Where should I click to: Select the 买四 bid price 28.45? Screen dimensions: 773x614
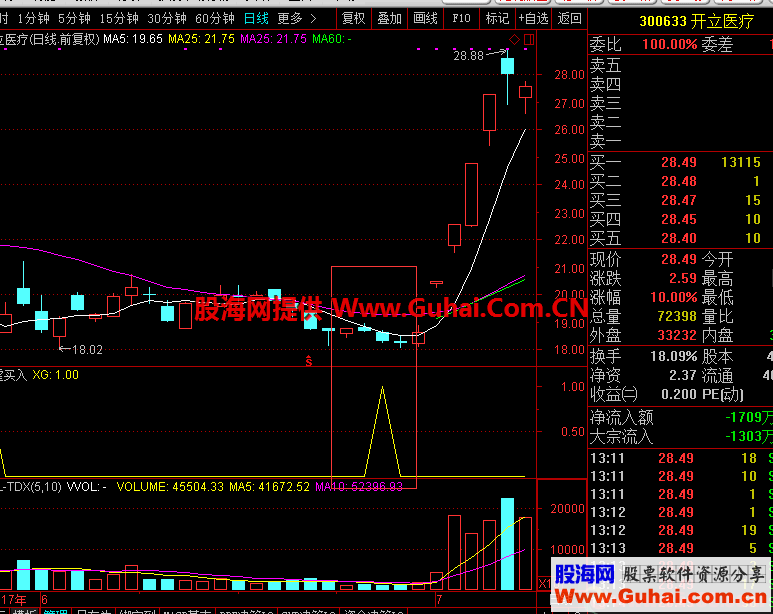click(679, 219)
